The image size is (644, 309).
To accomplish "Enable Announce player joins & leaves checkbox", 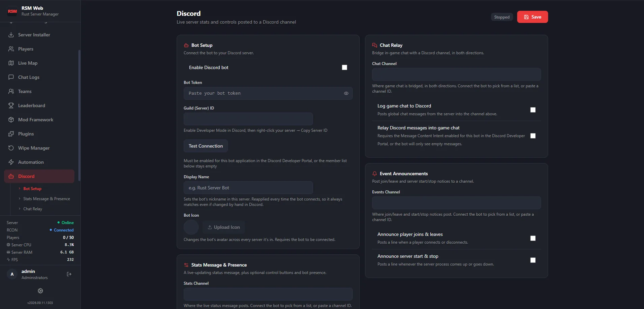I will pos(533,238).
